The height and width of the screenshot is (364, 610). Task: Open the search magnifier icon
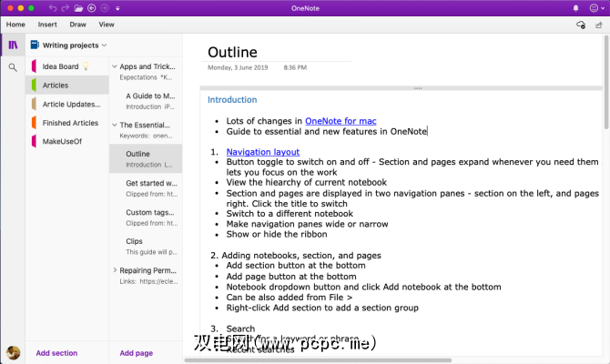pos(13,67)
